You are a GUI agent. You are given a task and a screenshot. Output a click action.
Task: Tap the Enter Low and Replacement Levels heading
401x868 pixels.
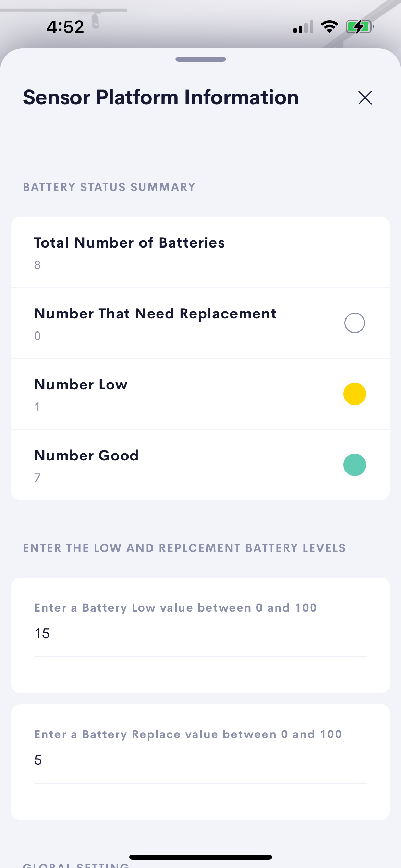[x=184, y=548]
